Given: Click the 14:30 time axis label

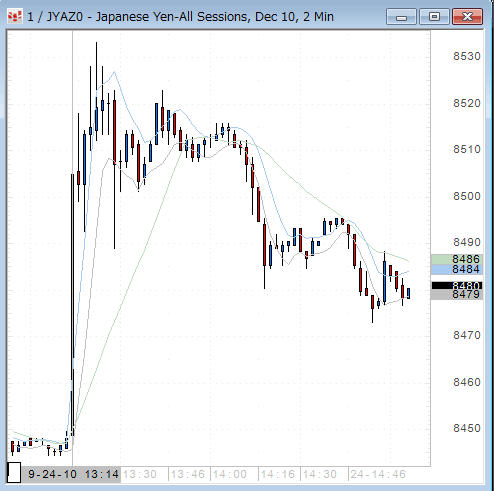Looking at the screenshot, I should (320, 474).
